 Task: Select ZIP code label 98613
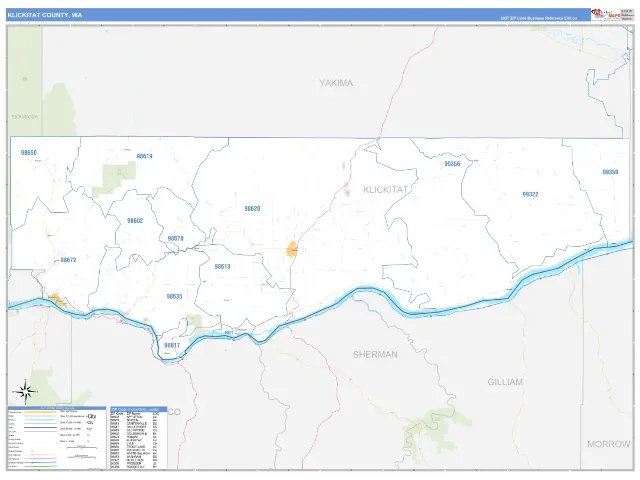[222, 267]
